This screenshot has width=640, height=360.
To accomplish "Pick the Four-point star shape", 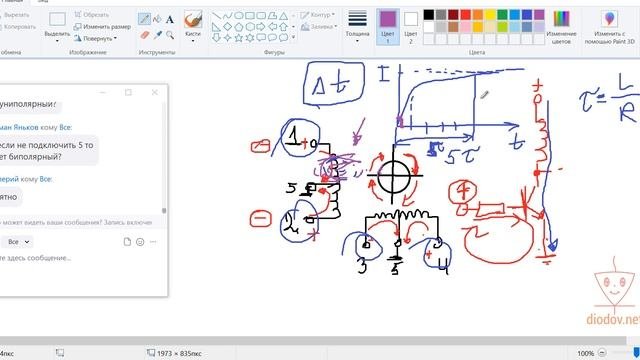I will [227, 38].
